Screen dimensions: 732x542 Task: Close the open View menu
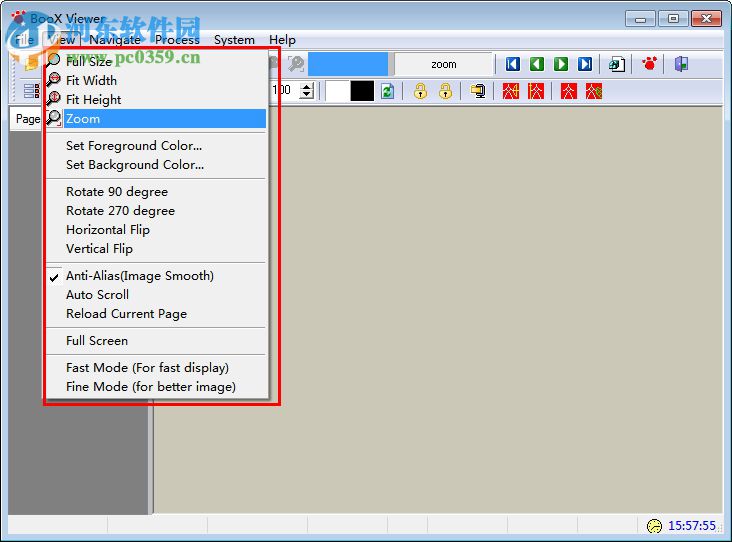(x=61, y=40)
